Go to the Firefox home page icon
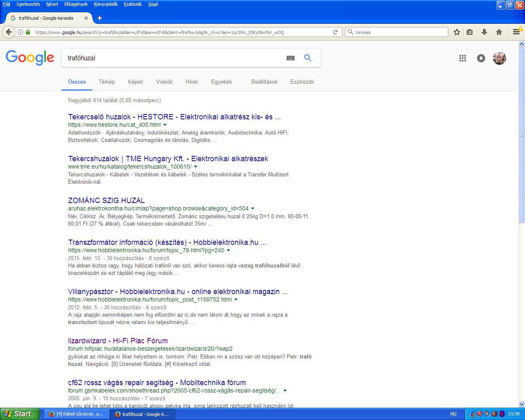525x420 pixels. coord(499,32)
